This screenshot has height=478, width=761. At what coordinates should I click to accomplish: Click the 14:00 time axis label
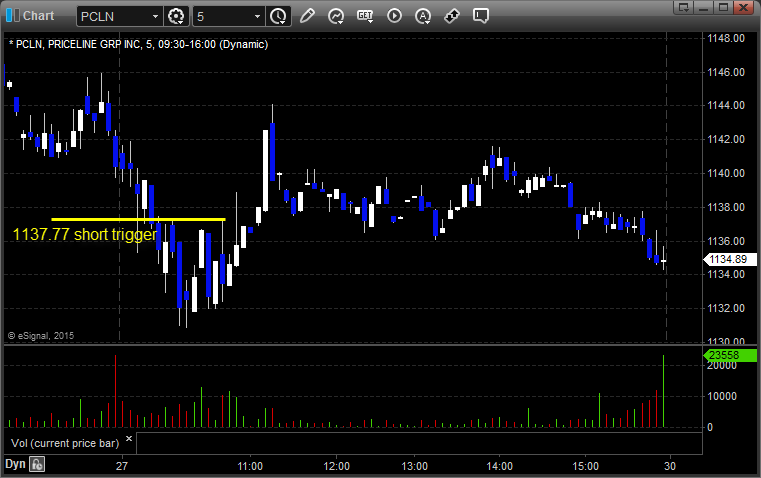(499, 466)
